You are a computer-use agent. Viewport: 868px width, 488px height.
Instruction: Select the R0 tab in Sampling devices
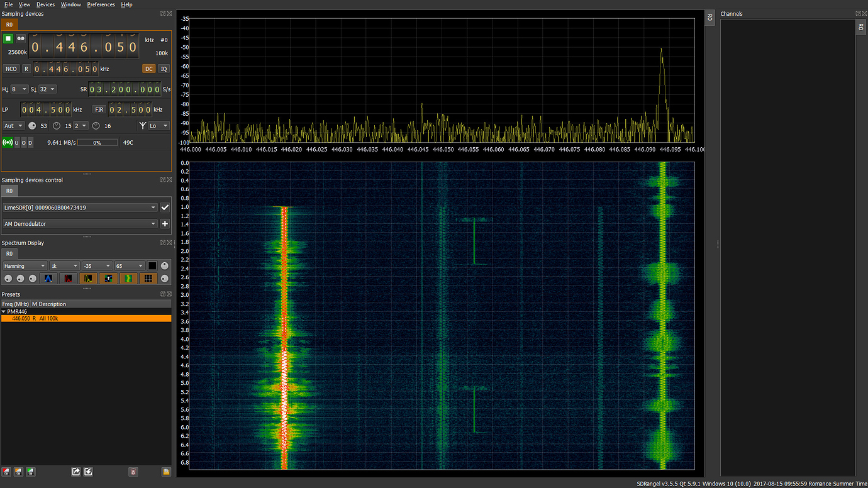(9, 25)
